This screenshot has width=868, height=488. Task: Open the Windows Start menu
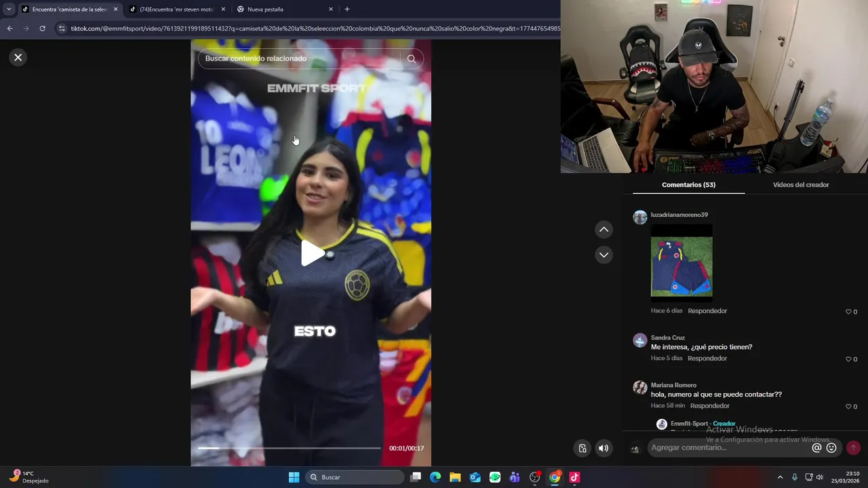pyautogui.click(x=294, y=477)
